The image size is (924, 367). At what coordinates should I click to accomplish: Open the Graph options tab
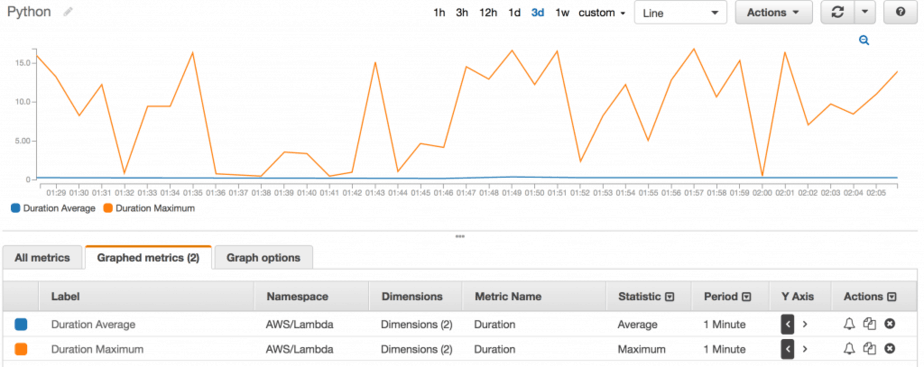point(263,257)
